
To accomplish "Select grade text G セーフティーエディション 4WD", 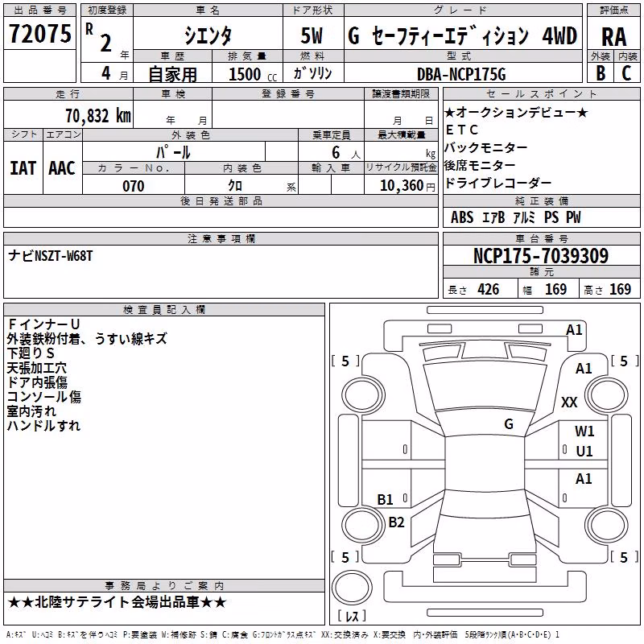I will click(463, 35).
